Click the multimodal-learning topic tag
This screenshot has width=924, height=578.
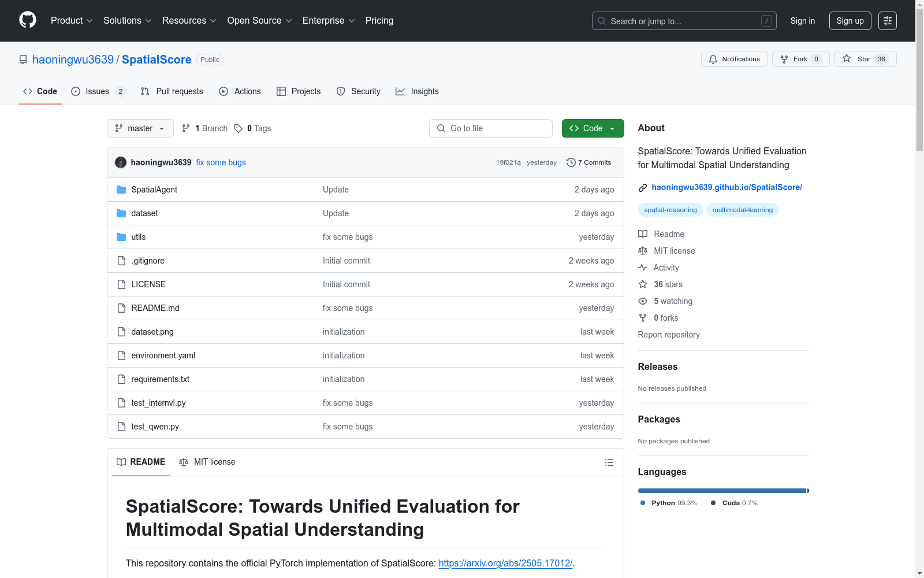pos(743,210)
